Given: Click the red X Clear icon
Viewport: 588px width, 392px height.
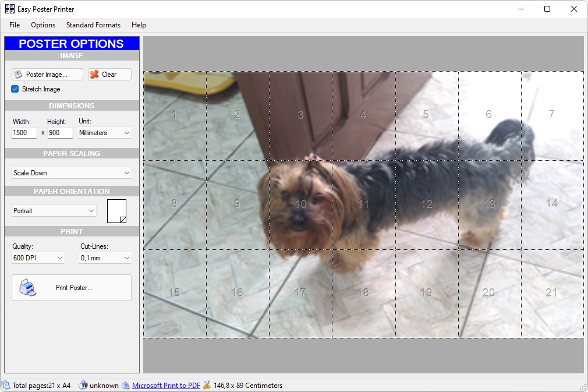Looking at the screenshot, I should (x=94, y=75).
